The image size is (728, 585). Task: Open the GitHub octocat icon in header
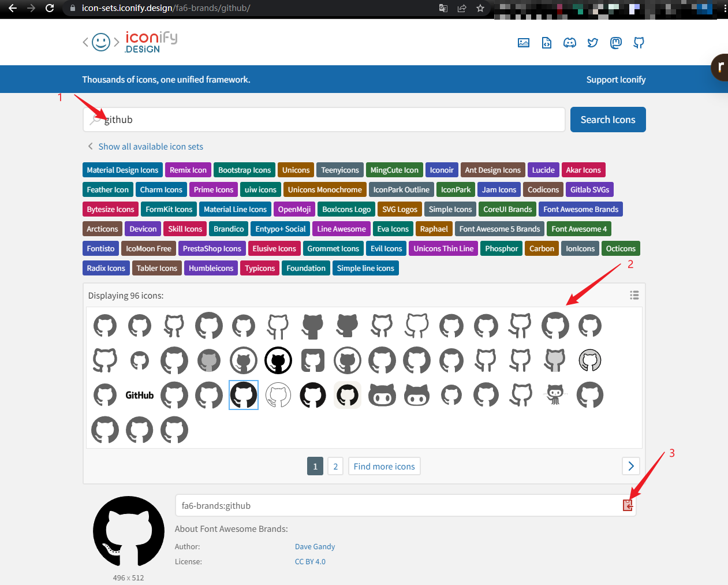(639, 43)
